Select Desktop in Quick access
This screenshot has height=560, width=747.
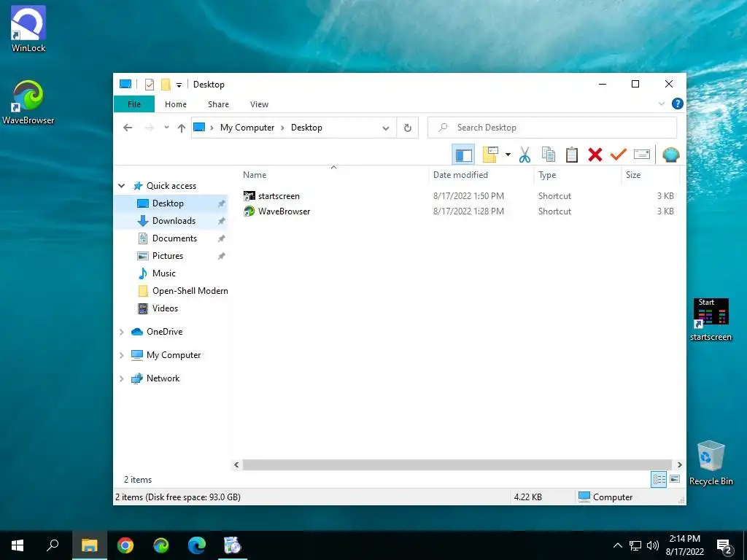pos(171,203)
